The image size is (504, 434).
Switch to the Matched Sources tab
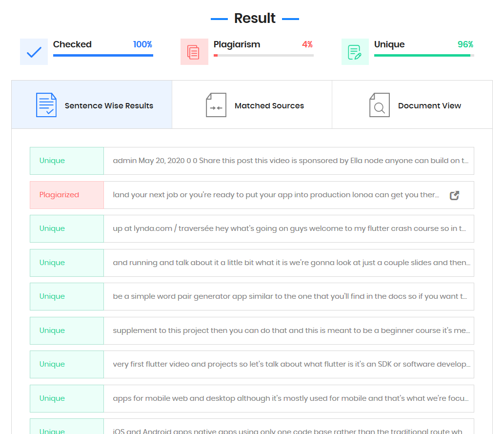[252, 104]
